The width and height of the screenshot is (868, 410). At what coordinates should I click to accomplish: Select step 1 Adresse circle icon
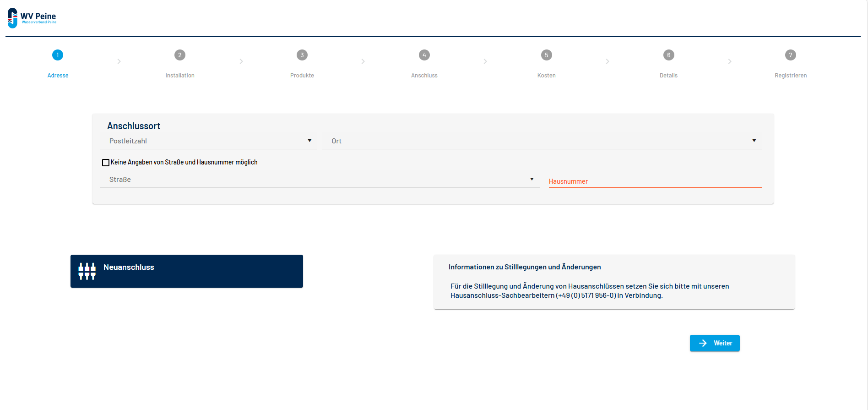click(58, 55)
